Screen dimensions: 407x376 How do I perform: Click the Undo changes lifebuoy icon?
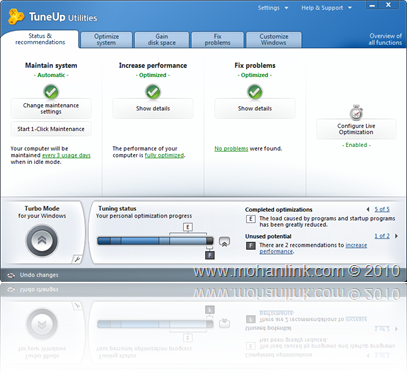click(x=11, y=275)
